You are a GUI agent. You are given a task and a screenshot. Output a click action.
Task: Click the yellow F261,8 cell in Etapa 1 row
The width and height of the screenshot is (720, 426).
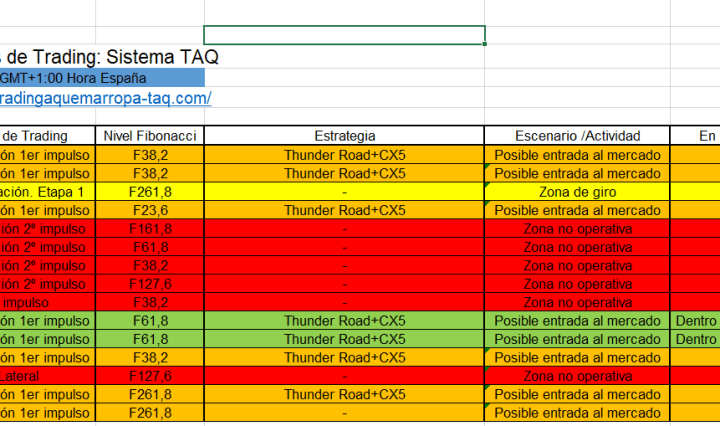click(150, 191)
